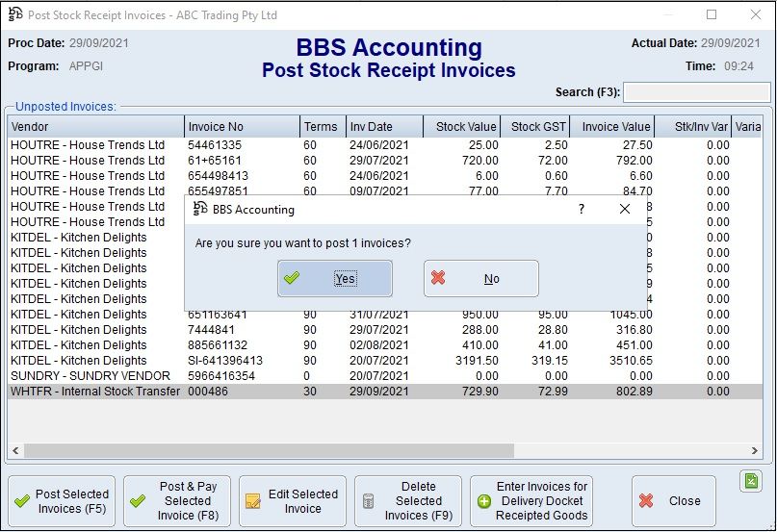Click Yes to confirm posting invoice
The height and width of the screenshot is (532, 777).
pyautogui.click(x=334, y=279)
